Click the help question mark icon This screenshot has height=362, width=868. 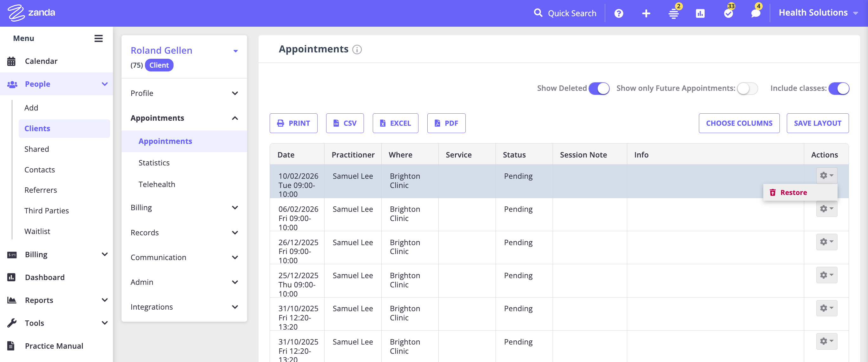[619, 13]
